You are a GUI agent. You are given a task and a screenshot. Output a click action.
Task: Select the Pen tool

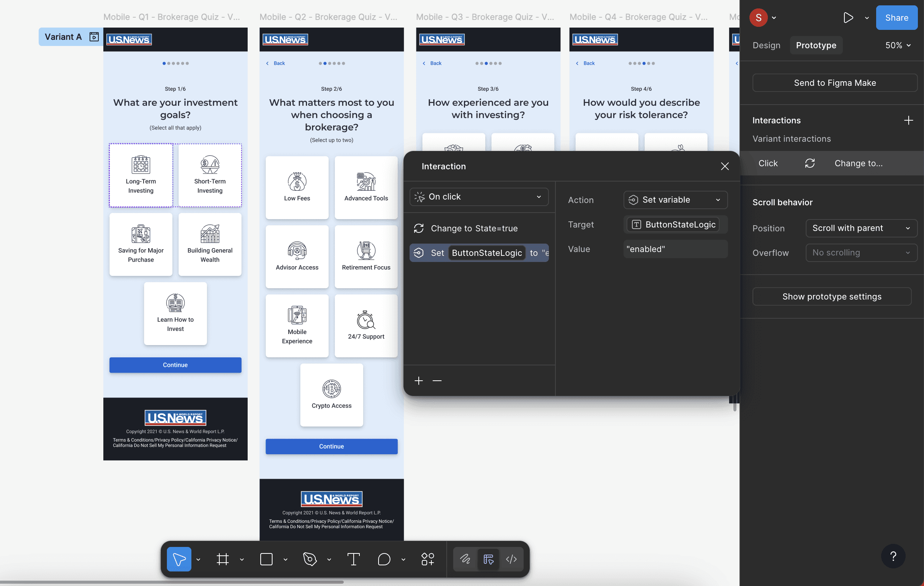coord(310,559)
